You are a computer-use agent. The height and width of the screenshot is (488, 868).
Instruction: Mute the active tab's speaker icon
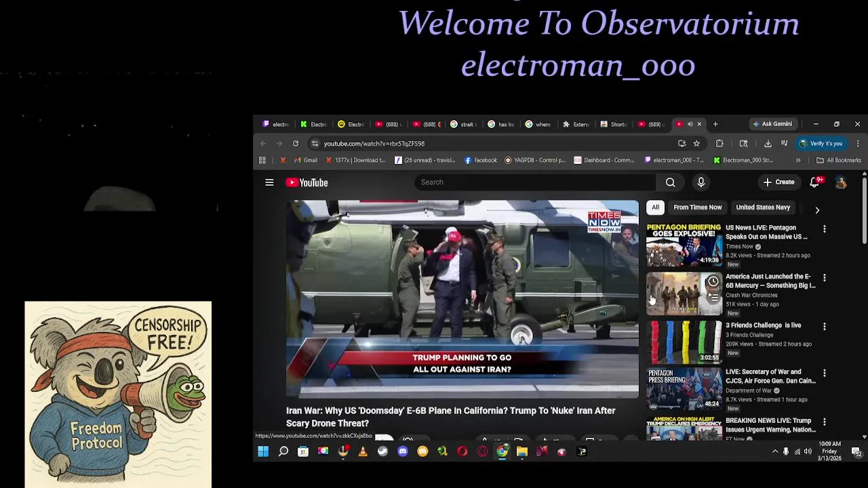point(690,124)
